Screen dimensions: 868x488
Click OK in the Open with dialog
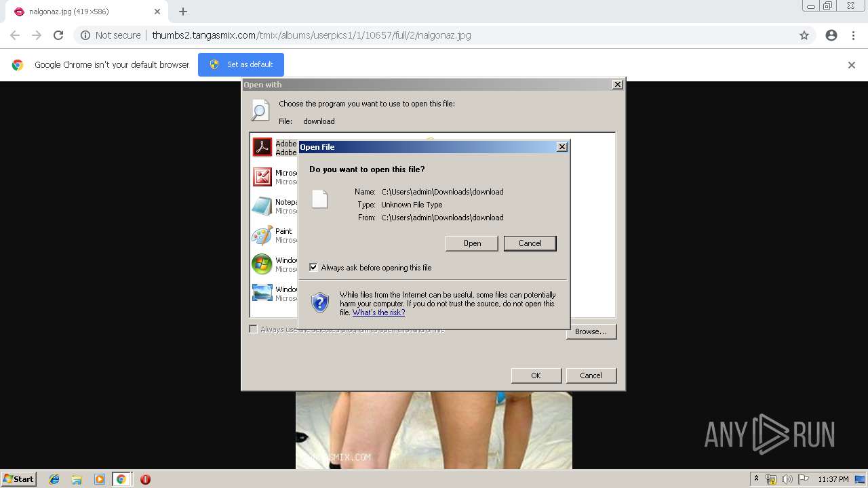point(536,375)
